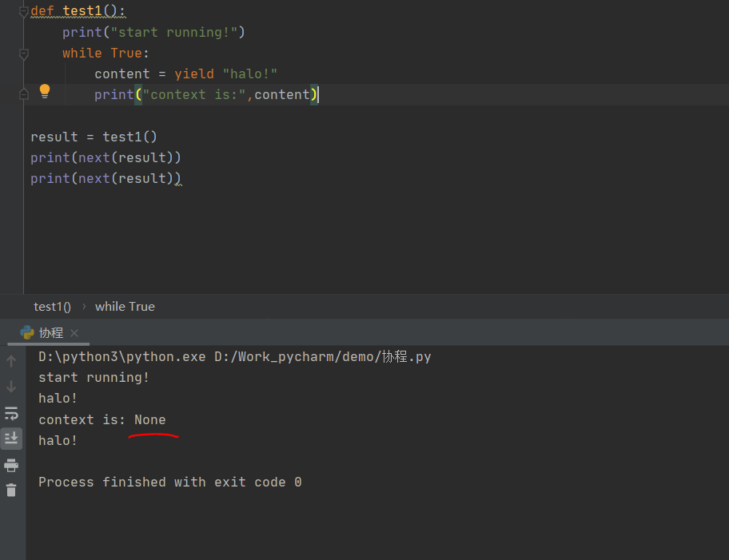Click the 'print("context is:",content)' code line

pyautogui.click(x=206, y=95)
